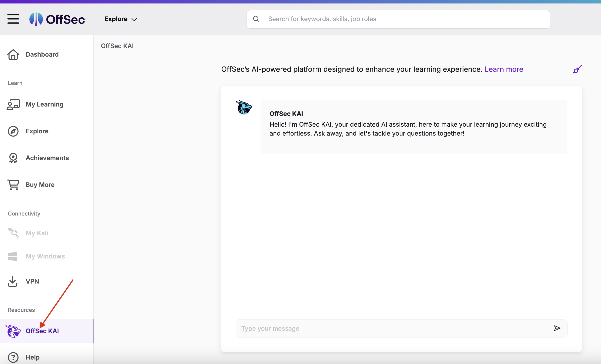This screenshot has height=364, width=601.
Task: Open Help from the sidebar
Action: coord(33,357)
